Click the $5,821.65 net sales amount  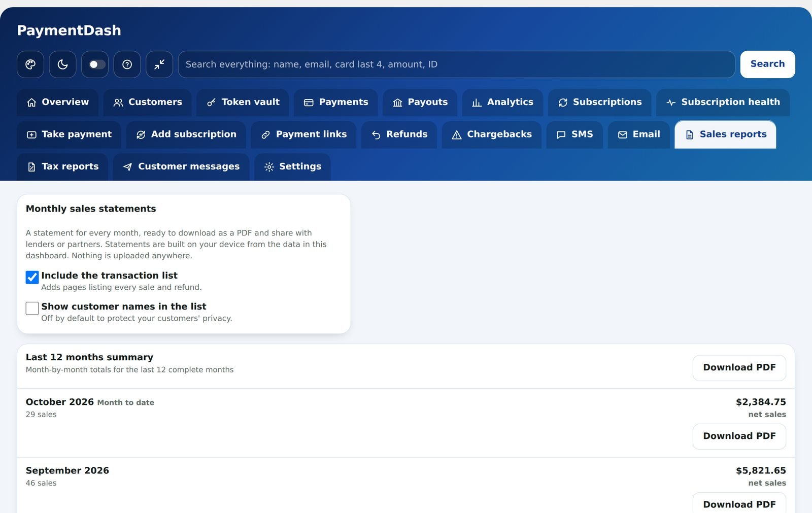coord(761,470)
